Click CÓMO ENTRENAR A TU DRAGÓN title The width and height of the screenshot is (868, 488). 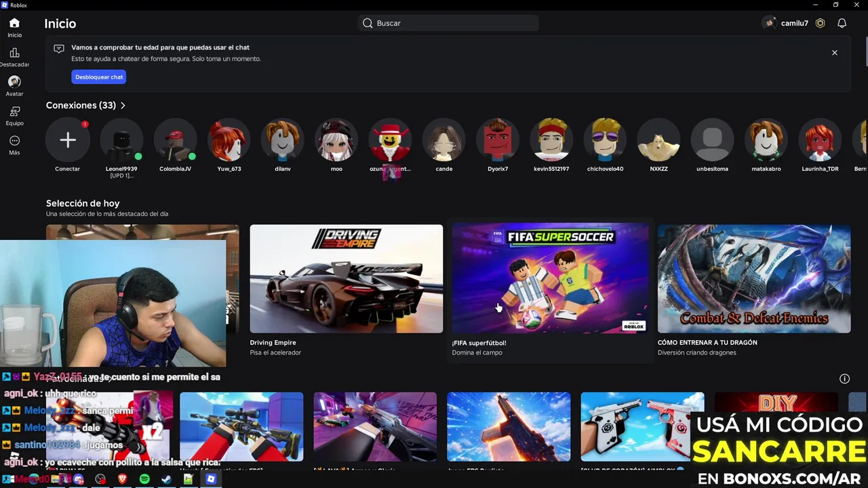point(707,343)
